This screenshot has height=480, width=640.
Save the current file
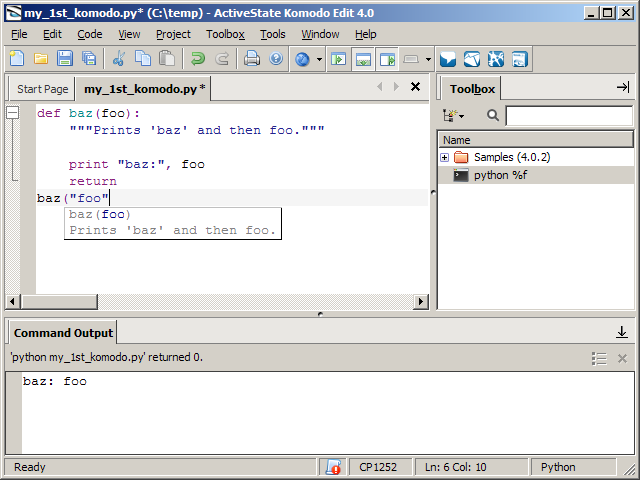pos(65,59)
